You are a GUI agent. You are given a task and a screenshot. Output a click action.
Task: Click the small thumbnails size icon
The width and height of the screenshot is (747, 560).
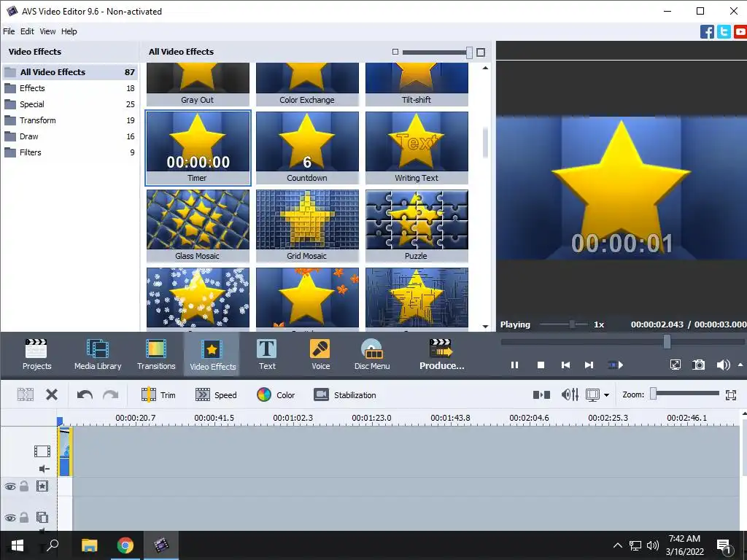point(395,52)
